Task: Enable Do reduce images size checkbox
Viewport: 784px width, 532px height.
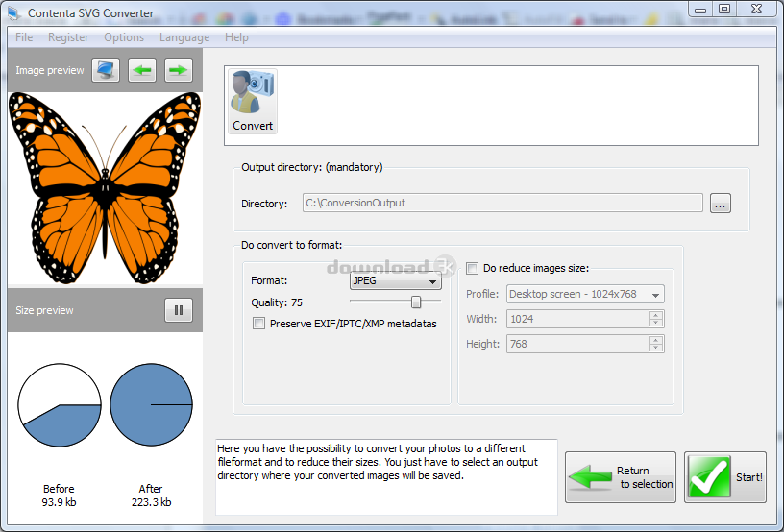Action: [x=472, y=268]
